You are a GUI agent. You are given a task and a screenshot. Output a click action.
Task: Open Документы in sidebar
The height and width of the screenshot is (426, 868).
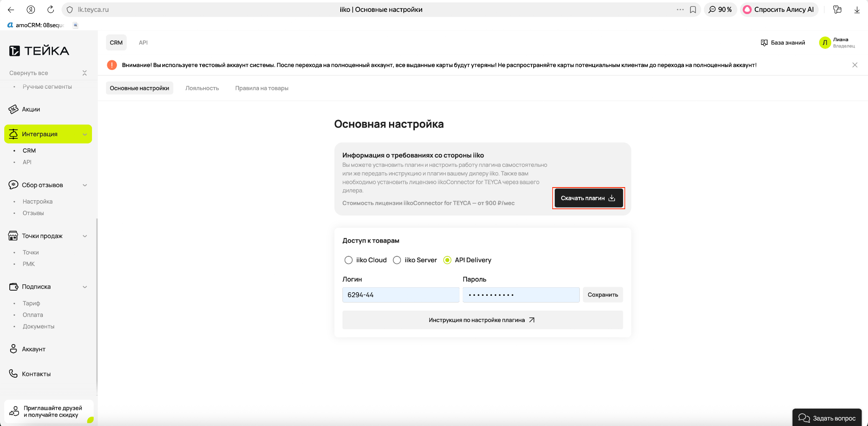39,326
